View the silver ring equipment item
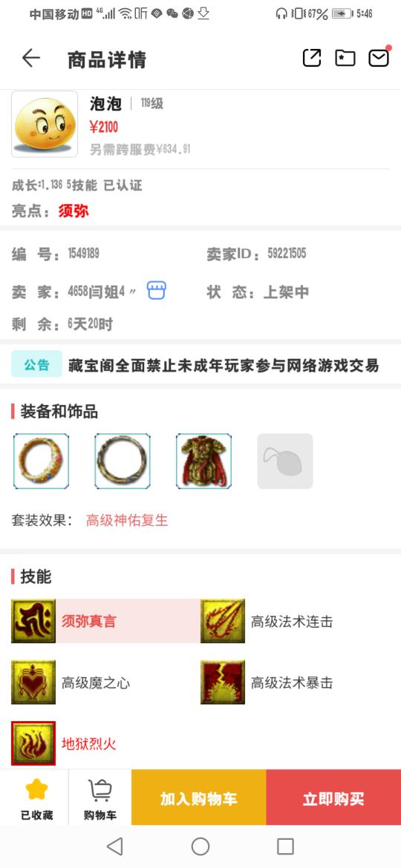Viewport: 401px width, 868px height. (x=123, y=461)
